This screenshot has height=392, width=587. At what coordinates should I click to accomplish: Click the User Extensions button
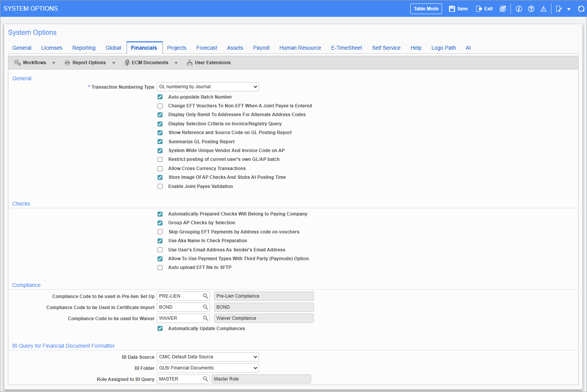pyautogui.click(x=209, y=63)
